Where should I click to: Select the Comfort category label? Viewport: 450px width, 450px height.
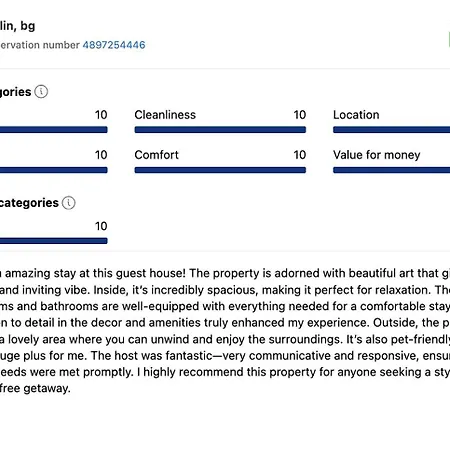(156, 155)
